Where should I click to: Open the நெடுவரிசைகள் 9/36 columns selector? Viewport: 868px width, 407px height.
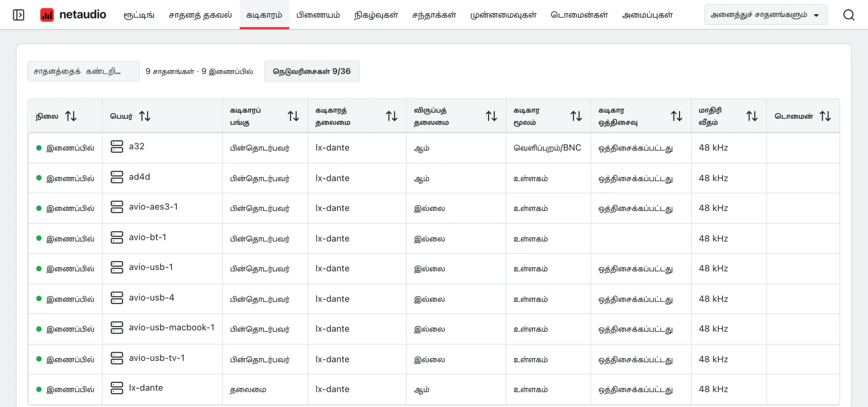tap(312, 71)
